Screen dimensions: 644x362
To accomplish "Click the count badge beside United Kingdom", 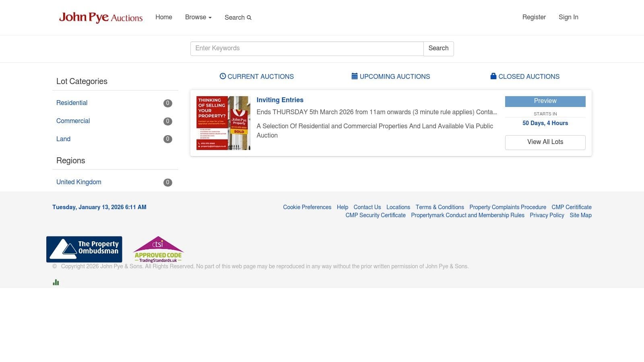I will tap(167, 182).
